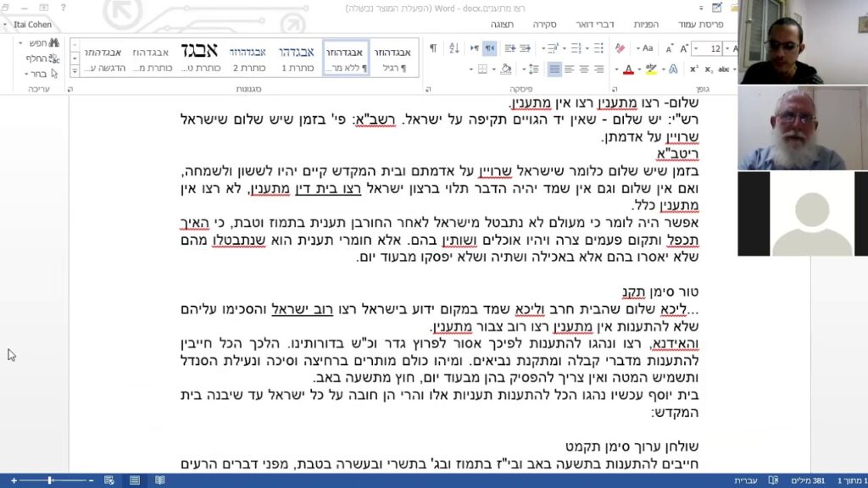Apply the כותרת 2 style

(x=248, y=58)
